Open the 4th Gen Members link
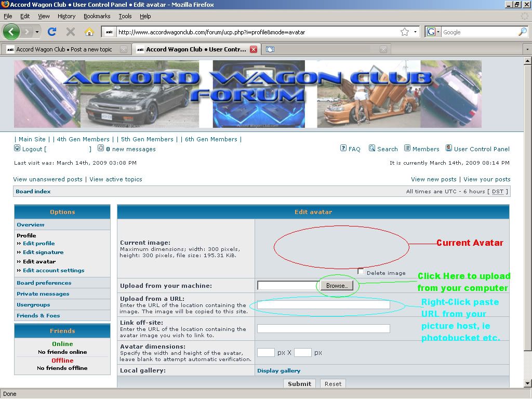This screenshot has width=532, height=399. 83,139
